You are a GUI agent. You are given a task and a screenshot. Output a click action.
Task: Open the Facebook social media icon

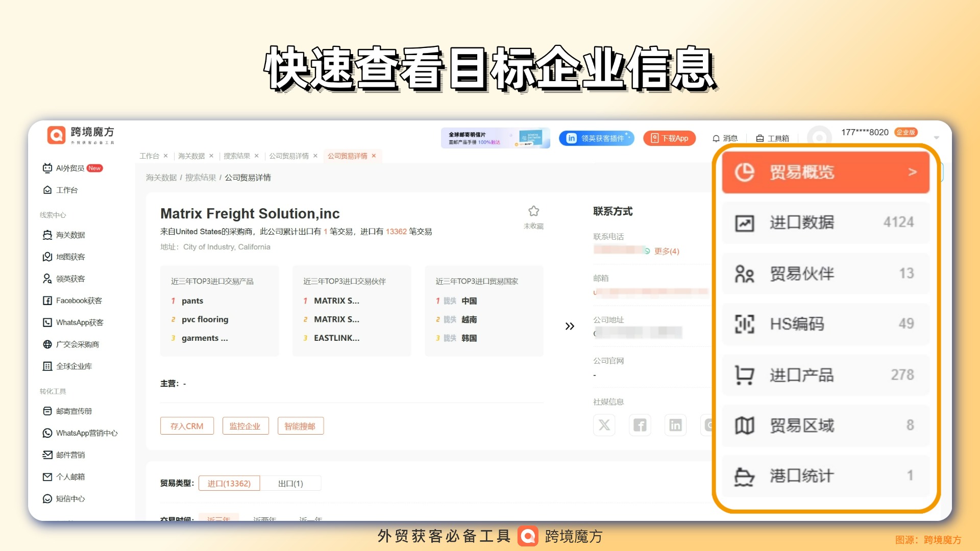tap(640, 425)
